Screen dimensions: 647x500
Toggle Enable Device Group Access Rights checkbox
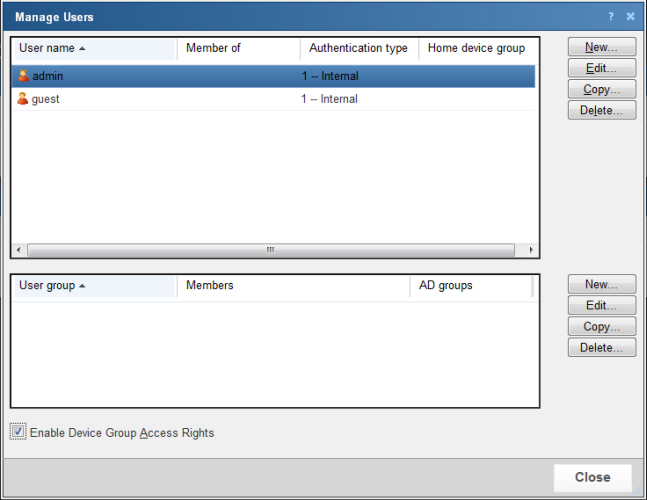tap(18, 432)
